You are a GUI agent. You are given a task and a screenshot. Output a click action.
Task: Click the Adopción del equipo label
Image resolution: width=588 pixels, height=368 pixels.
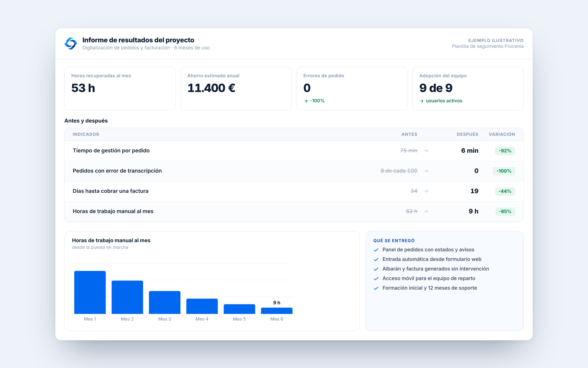coord(443,76)
